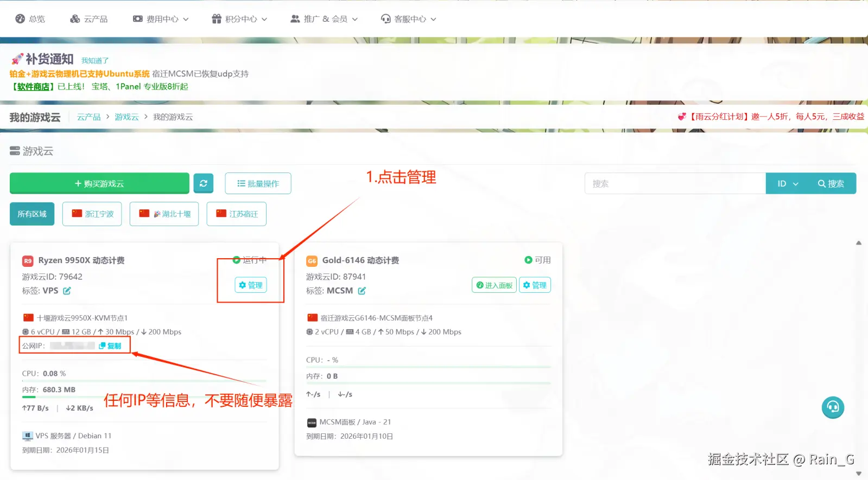Filter by 浙江宁波 region
This screenshot has height=480, width=868.
coord(92,214)
